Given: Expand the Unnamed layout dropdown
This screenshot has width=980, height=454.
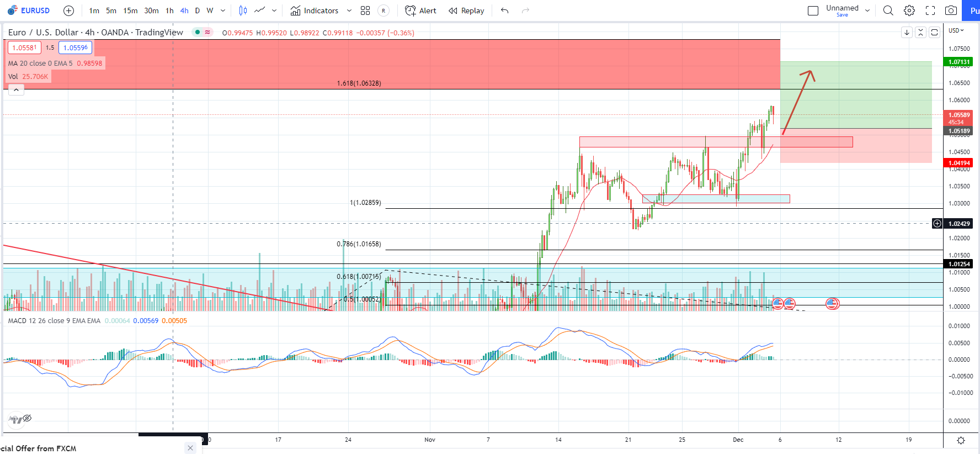Looking at the screenshot, I should point(867,10).
